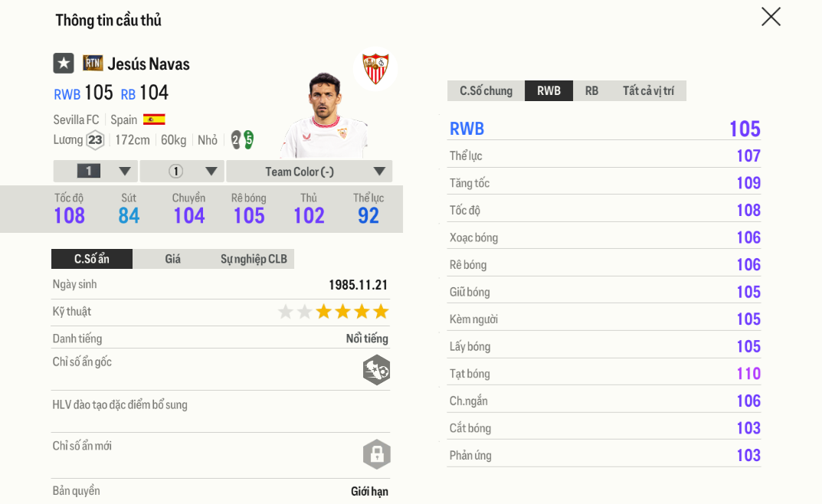Expand the Team Color (-) dropdown
Image resolution: width=822 pixels, height=504 pixels.
tap(309, 172)
